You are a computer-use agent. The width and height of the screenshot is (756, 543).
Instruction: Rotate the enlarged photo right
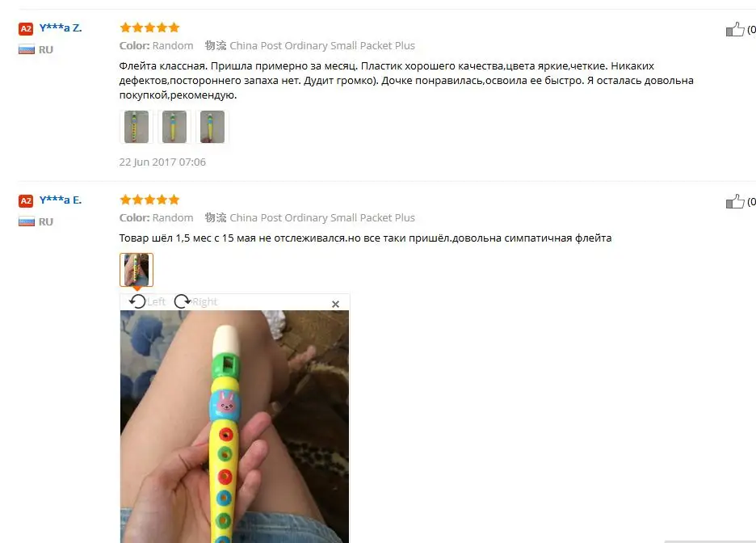click(195, 302)
